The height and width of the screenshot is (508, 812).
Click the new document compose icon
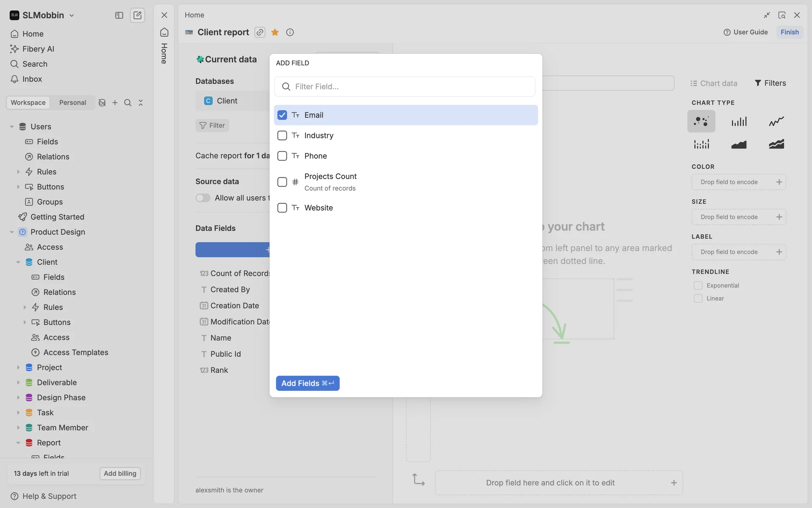tap(137, 15)
